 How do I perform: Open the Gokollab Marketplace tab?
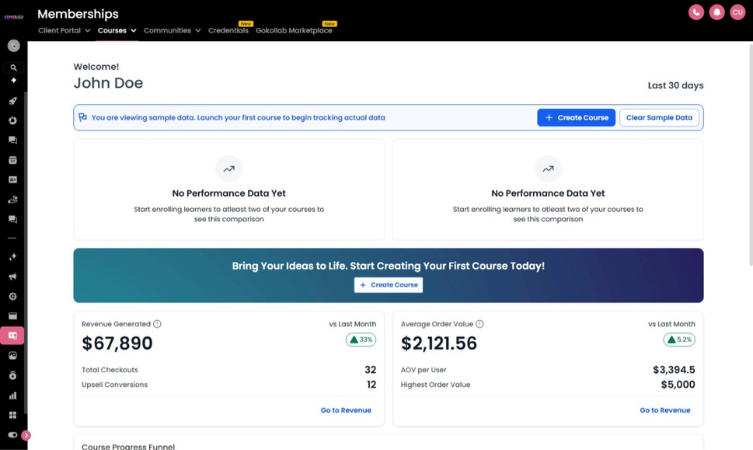294,31
